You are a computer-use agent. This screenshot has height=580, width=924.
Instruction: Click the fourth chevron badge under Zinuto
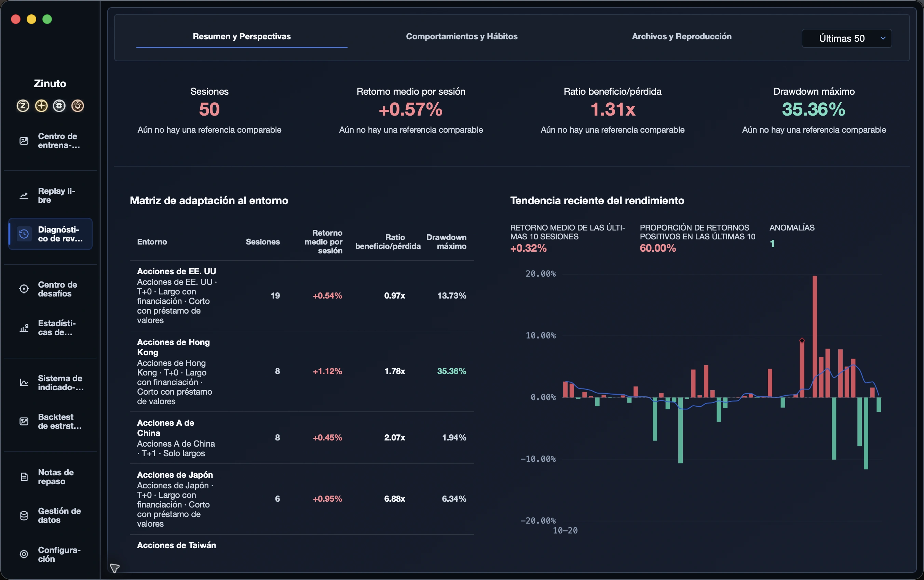[x=78, y=106]
